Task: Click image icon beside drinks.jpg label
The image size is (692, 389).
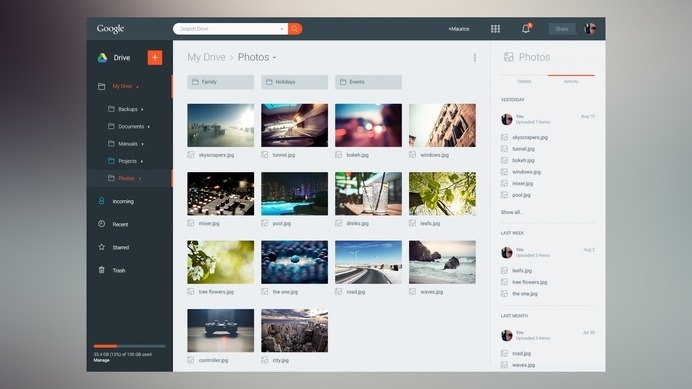Action: pos(338,223)
